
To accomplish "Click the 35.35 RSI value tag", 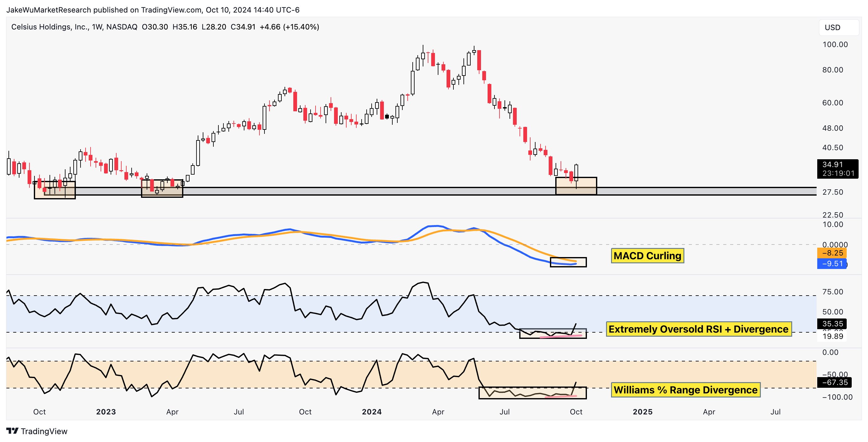I will click(x=832, y=324).
